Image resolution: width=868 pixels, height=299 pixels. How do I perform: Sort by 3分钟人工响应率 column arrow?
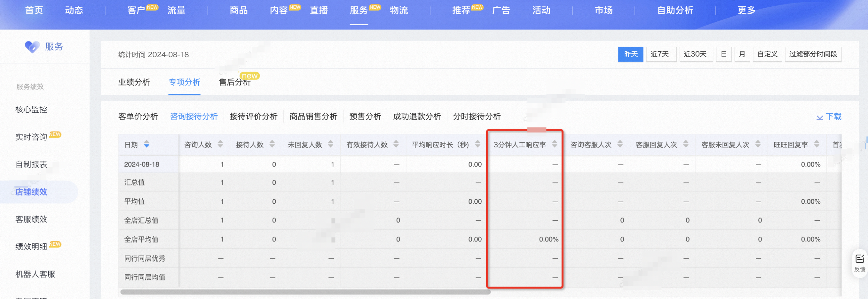[x=555, y=144]
